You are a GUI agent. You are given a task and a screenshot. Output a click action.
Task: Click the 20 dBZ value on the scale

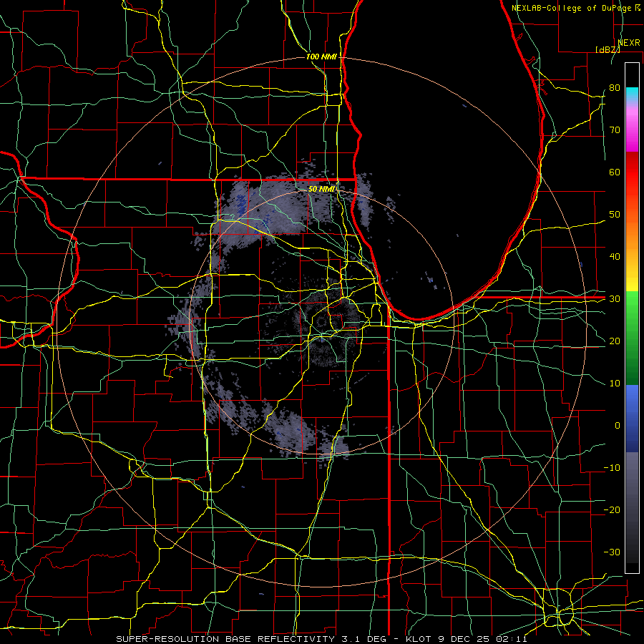pyautogui.click(x=615, y=341)
